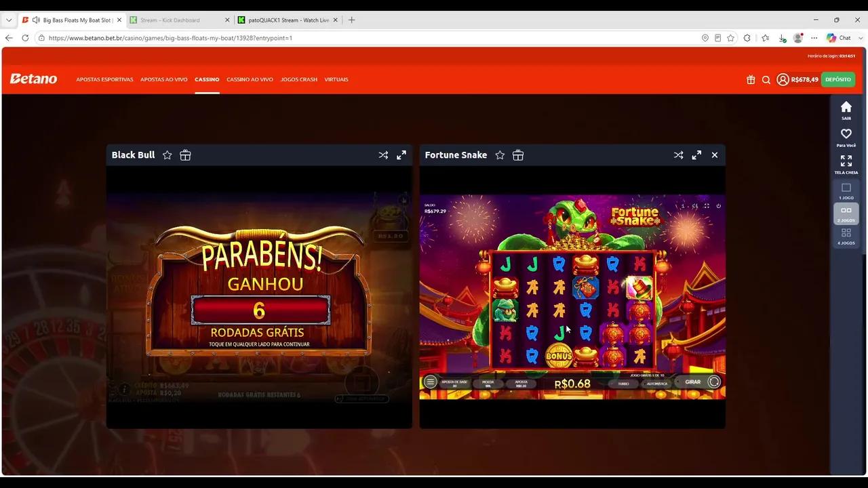Toggle Turbo mode in Fortune Snake

[623, 384]
